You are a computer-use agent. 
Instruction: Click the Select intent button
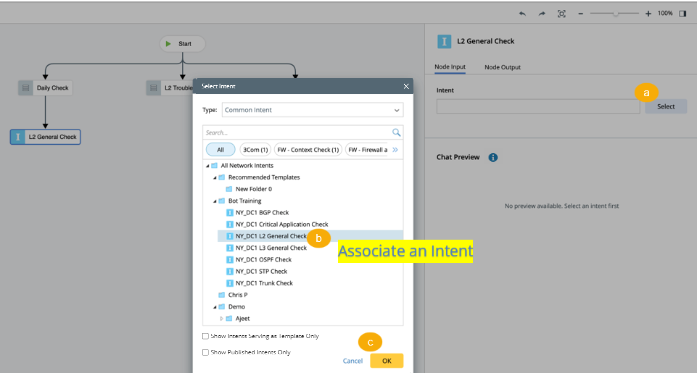666,107
